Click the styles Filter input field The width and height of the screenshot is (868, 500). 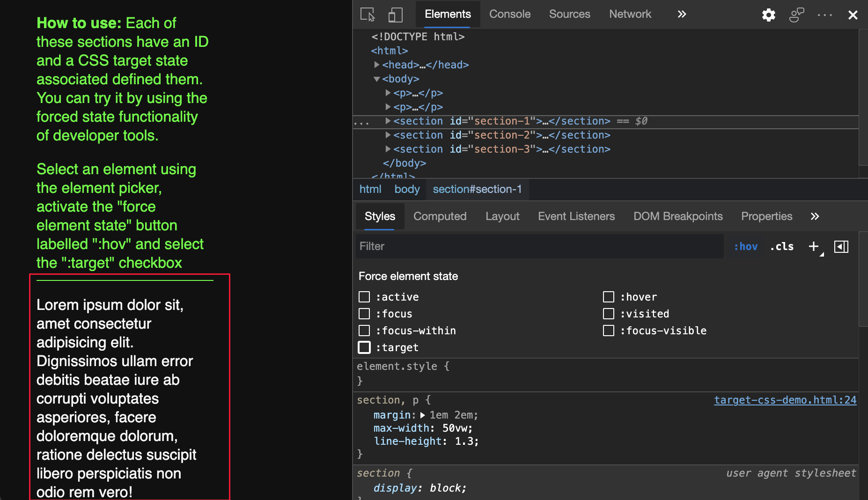(x=515, y=246)
